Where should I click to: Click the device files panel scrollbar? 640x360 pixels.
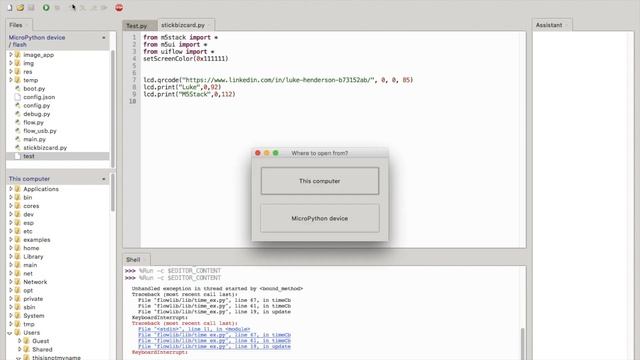[x=113, y=109]
